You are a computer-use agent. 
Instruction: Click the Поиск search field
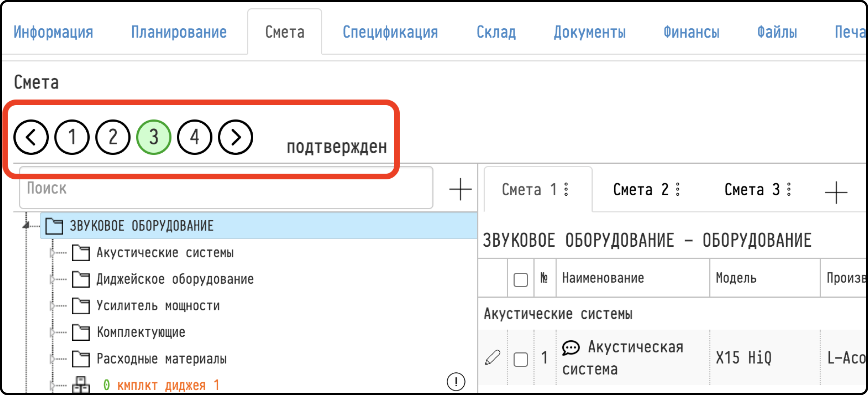226,188
